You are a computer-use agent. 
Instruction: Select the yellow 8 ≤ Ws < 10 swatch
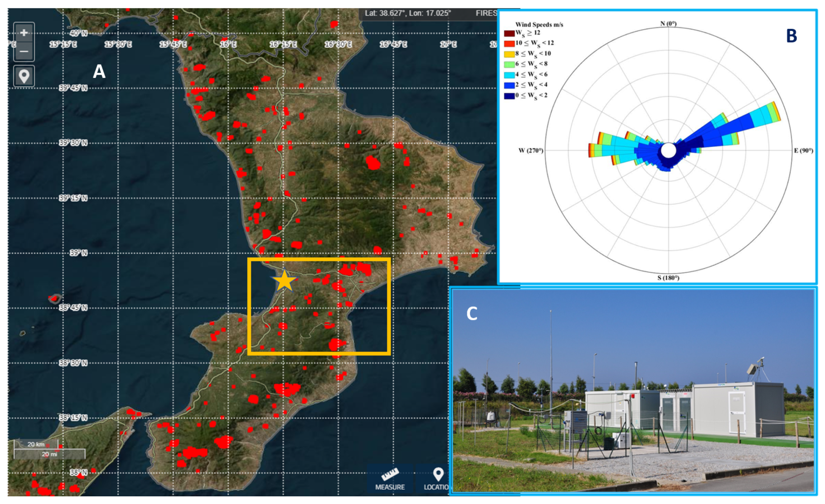click(x=509, y=54)
